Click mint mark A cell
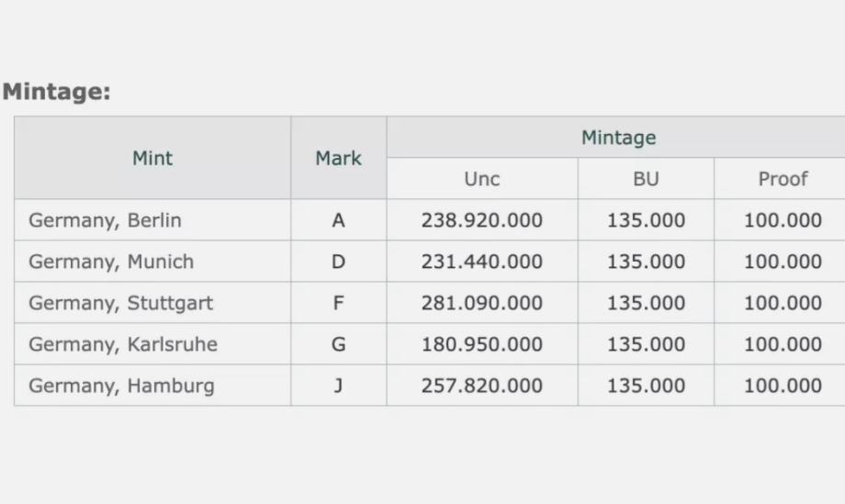The image size is (845, 504). click(338, 220)
